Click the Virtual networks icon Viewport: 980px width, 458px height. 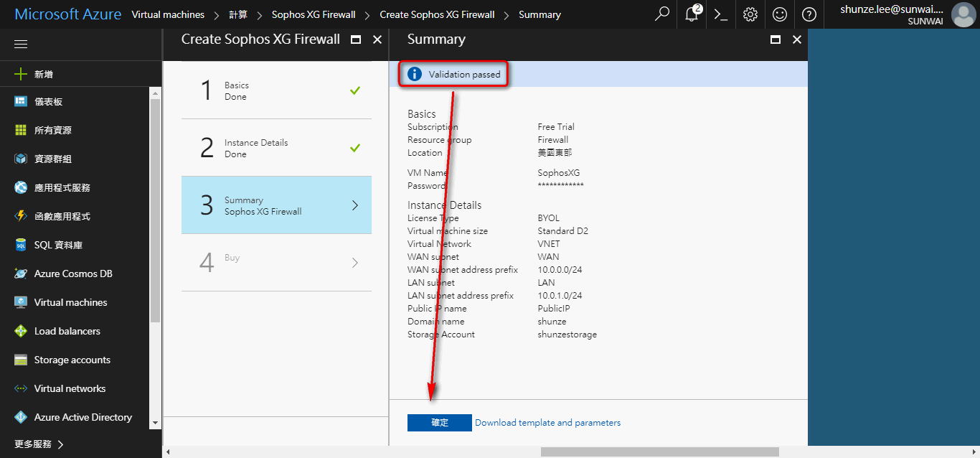tap(21, 388)
